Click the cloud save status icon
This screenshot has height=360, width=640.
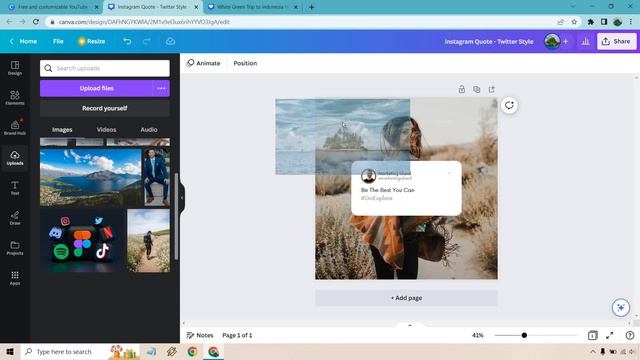pyautogui.click(x=171, y=41)
